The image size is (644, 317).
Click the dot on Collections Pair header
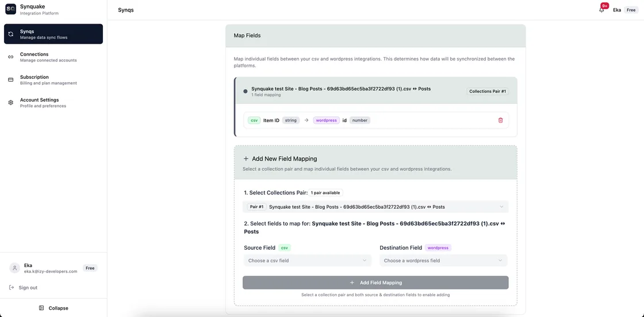pos(246,91)
